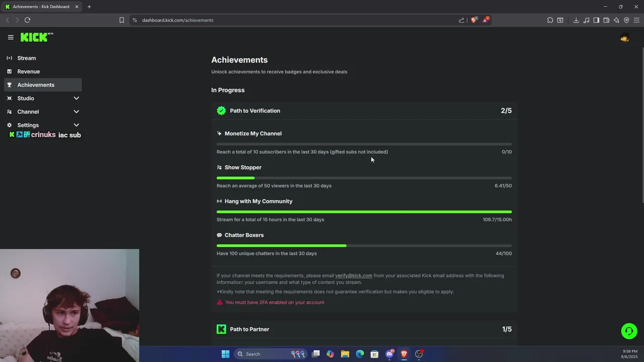Image resolution: width=644 pixels, height=362 pixels.
Task: Open the media playlist music icon
Action: click(x=586, y=20)
